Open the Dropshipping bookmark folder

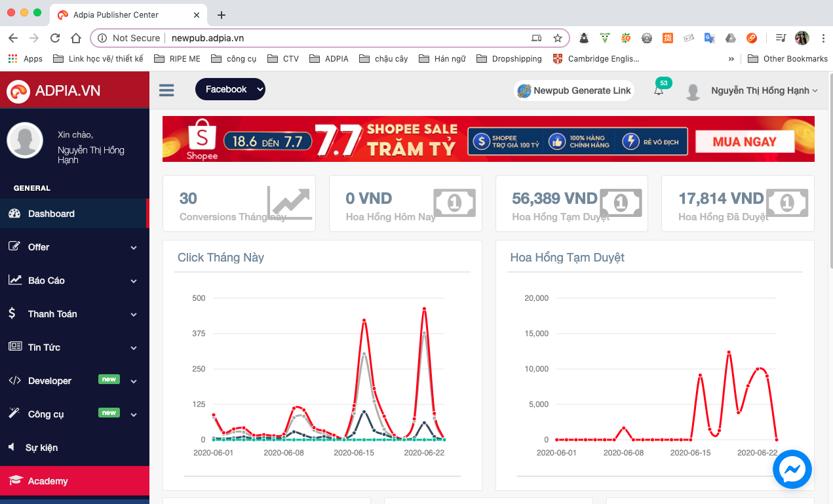pyautogui.click(x=509, y=58)
